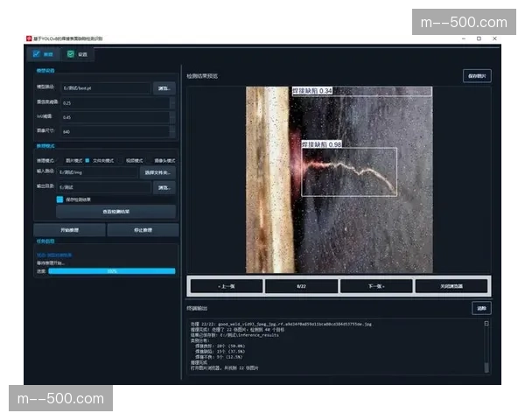Click the IoU threshold field 0.45
The width and height of the screenshot is (525, 420).
pos(115,117)
